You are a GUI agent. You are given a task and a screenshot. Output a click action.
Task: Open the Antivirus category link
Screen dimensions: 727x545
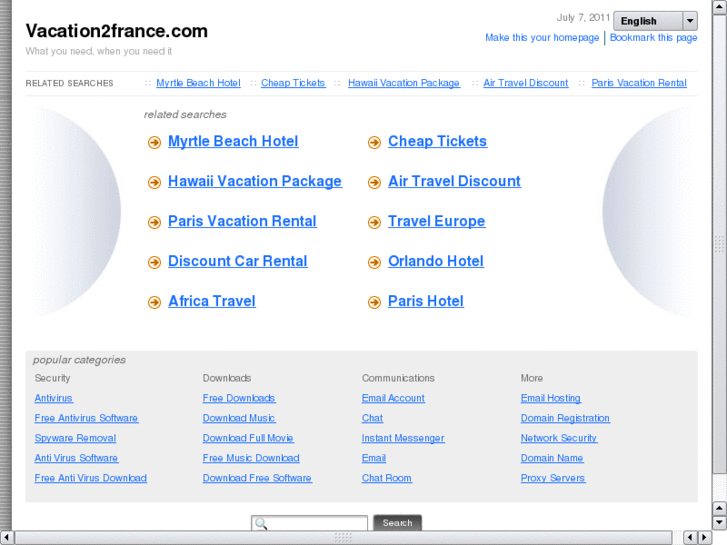54,398
